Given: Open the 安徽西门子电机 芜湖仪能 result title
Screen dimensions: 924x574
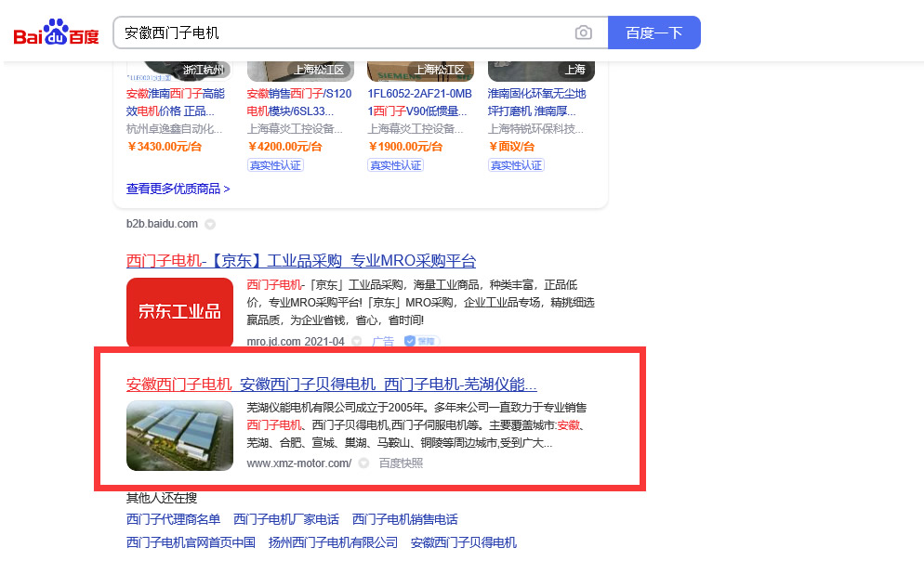Looking at the screenshot, I should pos(331,385).
